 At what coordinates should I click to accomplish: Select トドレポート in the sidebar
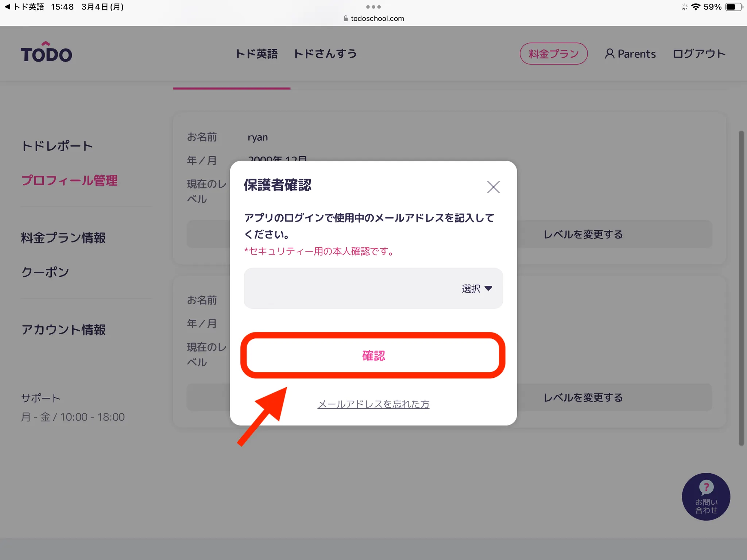(x=57, y=146)
